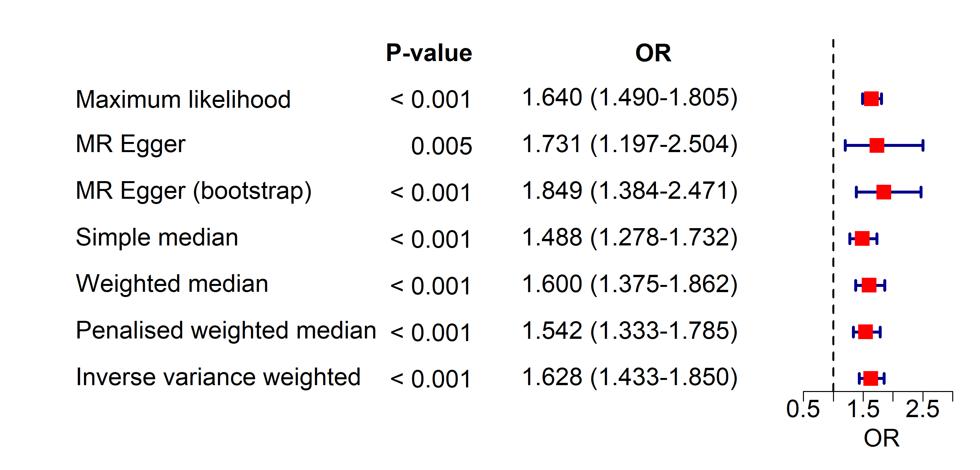
Task: Click the Maximum likelihood red square marker
Action: tap(871, 99)
